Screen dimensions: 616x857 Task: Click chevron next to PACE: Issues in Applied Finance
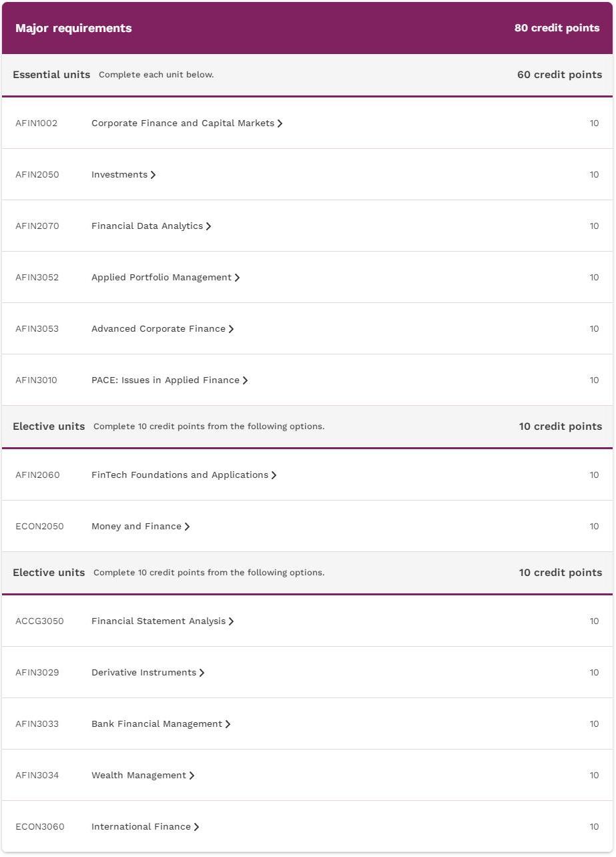click(246, 380)
